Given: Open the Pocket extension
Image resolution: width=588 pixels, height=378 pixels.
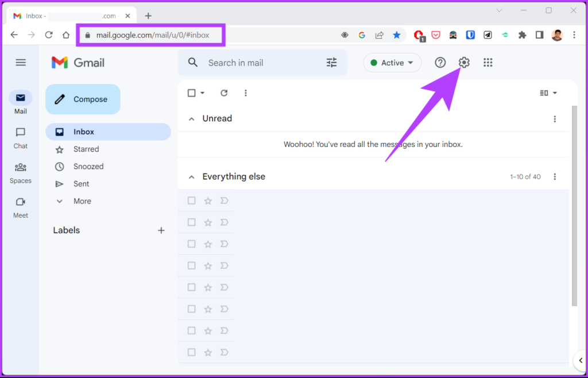Looking at the screenshot, I should 435,35.
